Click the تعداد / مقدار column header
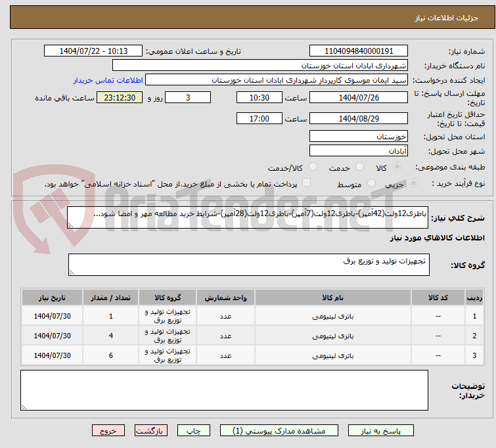496x448 pixels. click(111, 298)
